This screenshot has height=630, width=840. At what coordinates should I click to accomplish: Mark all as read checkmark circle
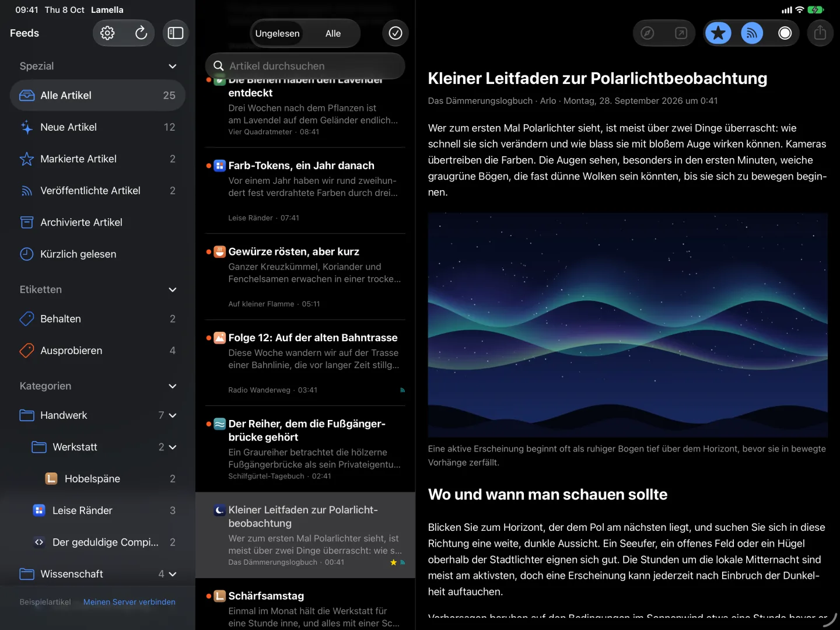395,33
